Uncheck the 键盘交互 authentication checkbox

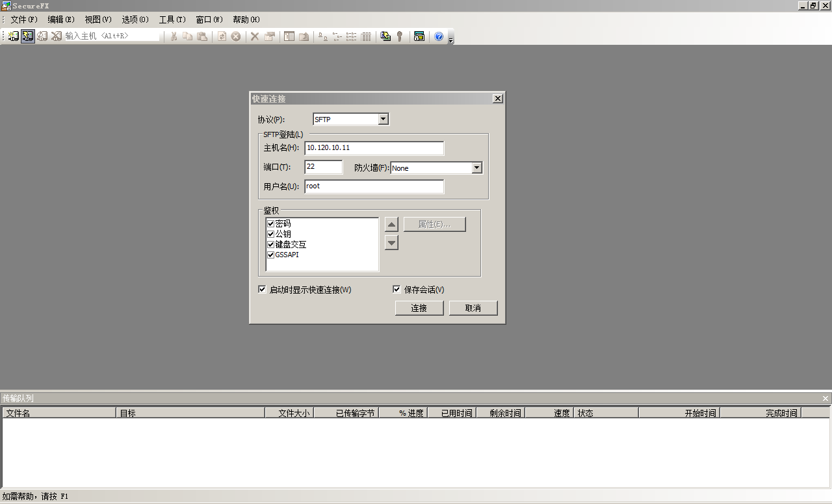point(270,244)
